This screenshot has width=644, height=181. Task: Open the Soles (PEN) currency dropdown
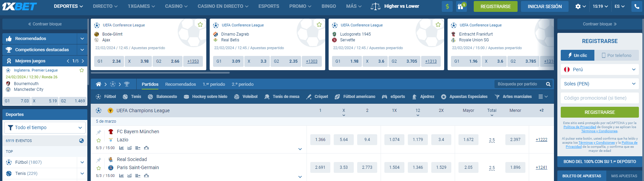click(x=600, y=84)
